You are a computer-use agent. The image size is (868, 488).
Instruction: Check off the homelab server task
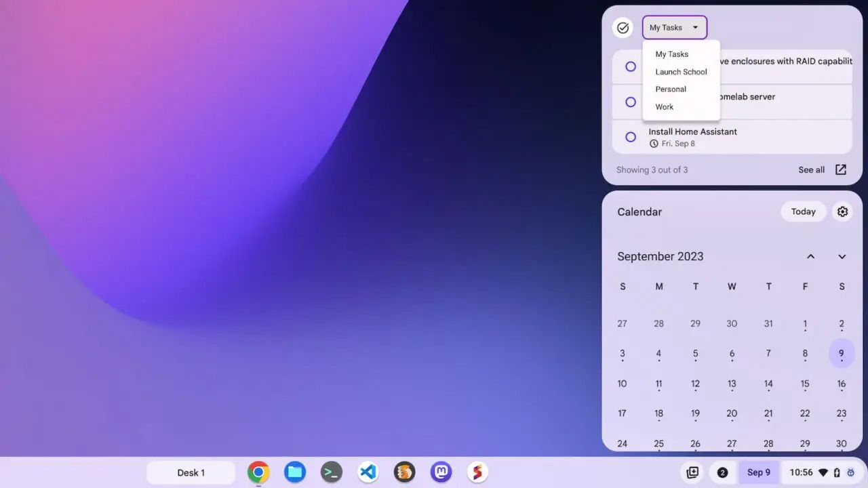[x=630, y=102]
